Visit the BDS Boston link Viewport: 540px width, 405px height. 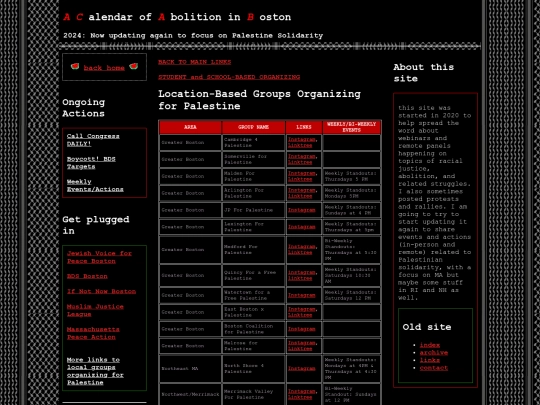pyautogui.click(x=87, y=276)
